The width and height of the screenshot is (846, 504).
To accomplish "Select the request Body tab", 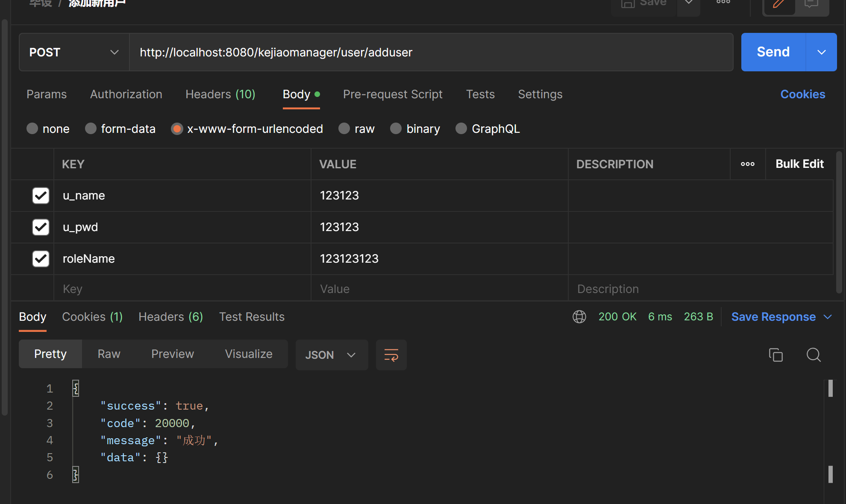I will point(301,94).
